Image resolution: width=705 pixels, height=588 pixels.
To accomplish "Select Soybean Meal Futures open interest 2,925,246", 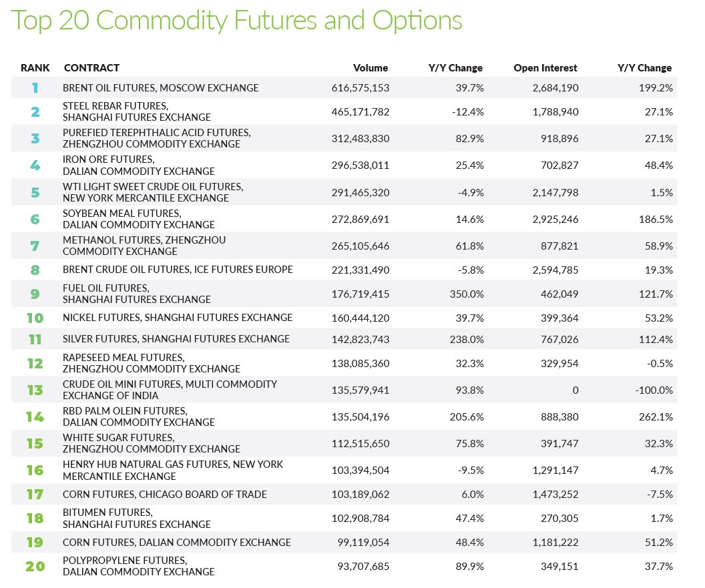I will [555, 220].
